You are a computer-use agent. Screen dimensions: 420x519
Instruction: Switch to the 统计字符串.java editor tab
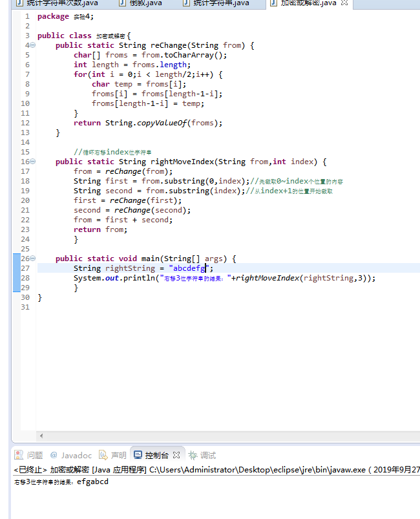[x=216, y=3]
